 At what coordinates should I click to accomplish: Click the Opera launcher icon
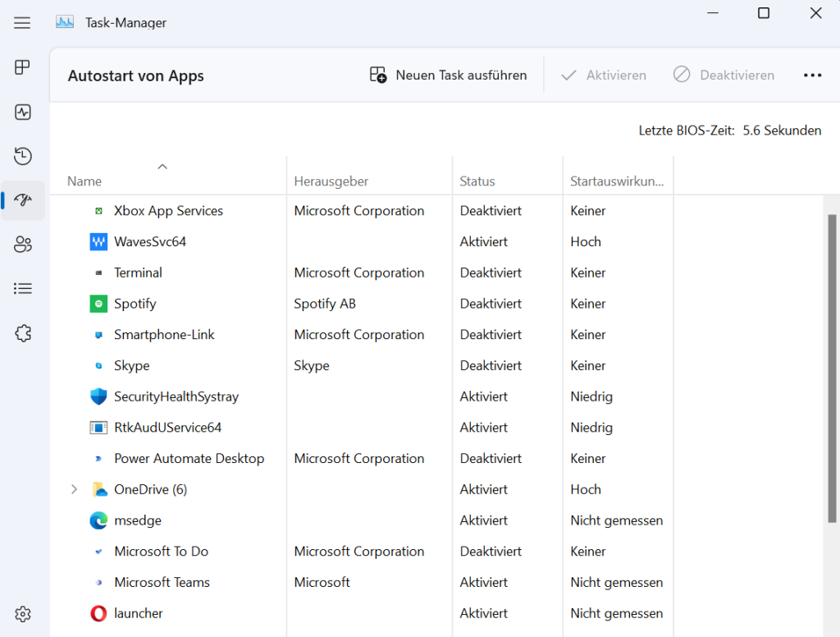pyautogui.click(x=98, y=613)
